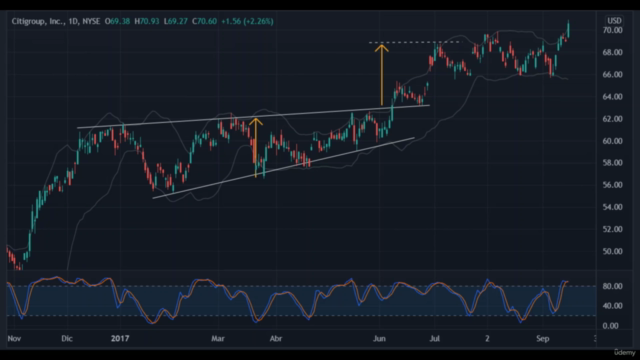Image resolution: width=640 pixels, height=360 pixels.
Task: Click the 80.00 stochastic scale label
Action: point(612,287)
